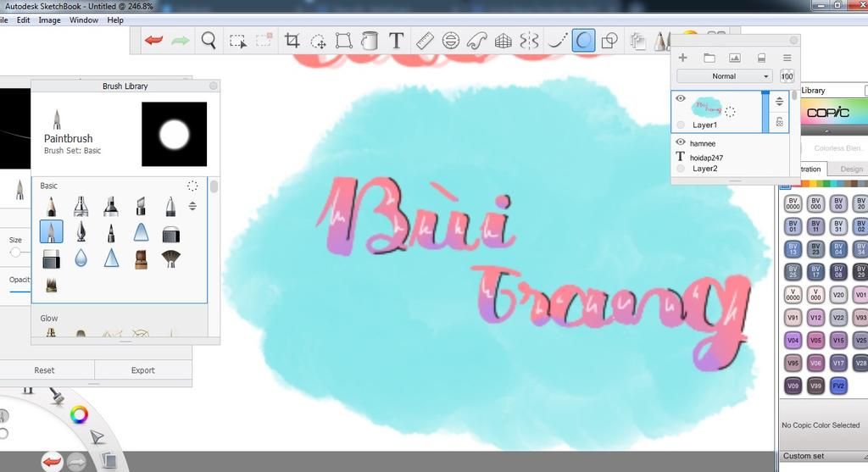Pick Copic color FV2 swatch

[x=838, y=385]
